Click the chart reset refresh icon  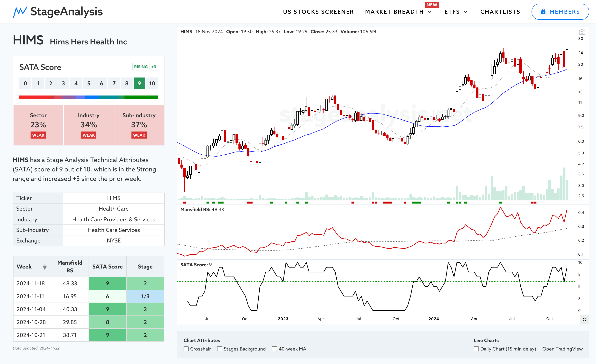click(584, 319)
